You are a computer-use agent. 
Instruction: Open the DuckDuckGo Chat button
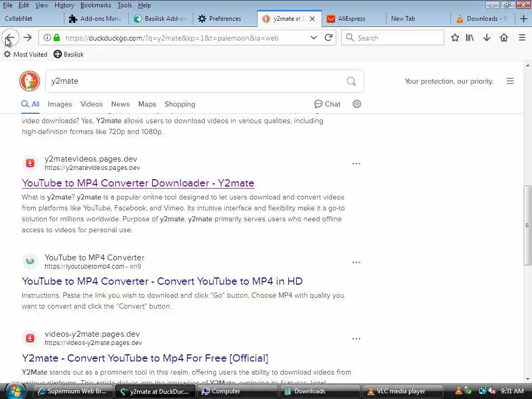(327, 104)
